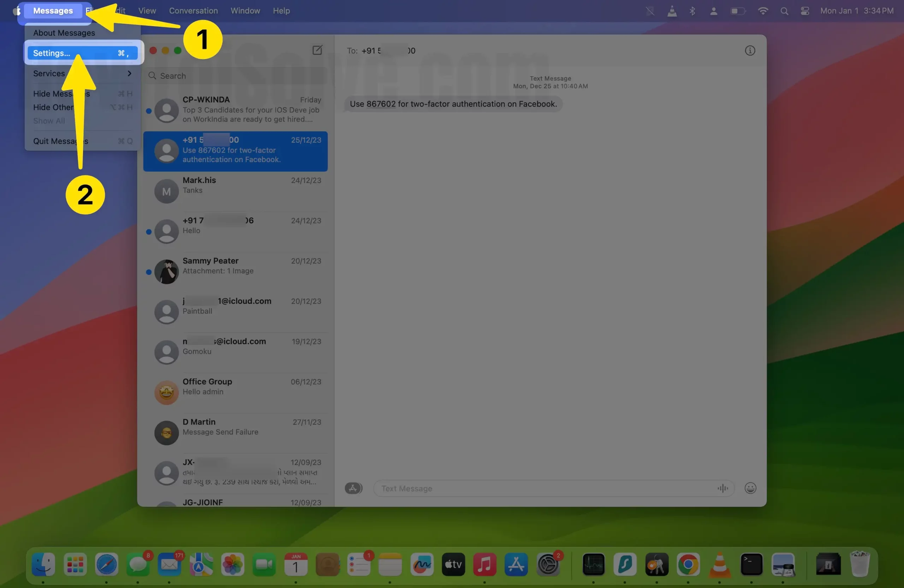Open conversation details info icon
Image resolution: width=904 pixels, height=588 pixels.
[x=749, y=51]
